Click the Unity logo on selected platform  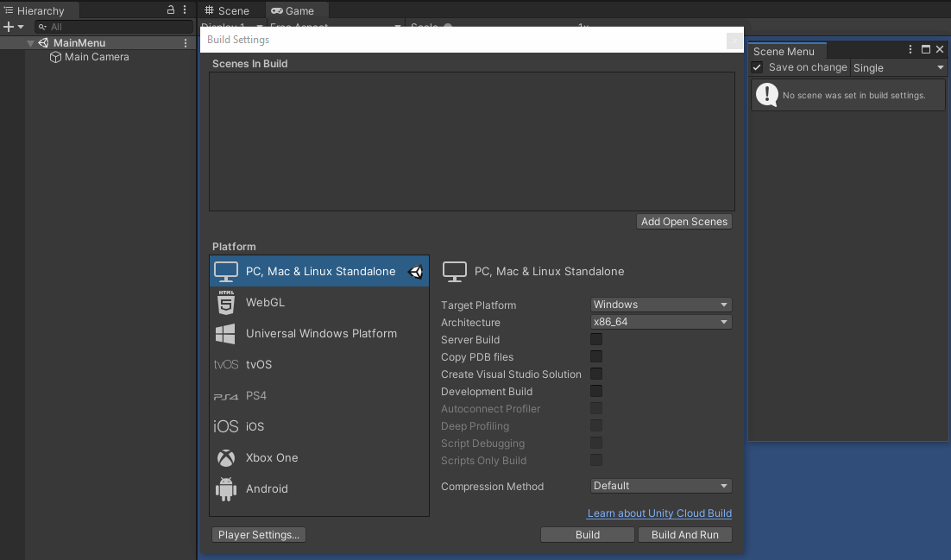pos(415,272)
